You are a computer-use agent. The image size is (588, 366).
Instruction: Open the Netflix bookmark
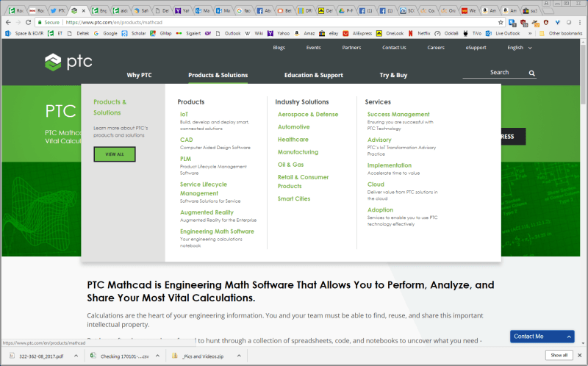tap(419, 33)
